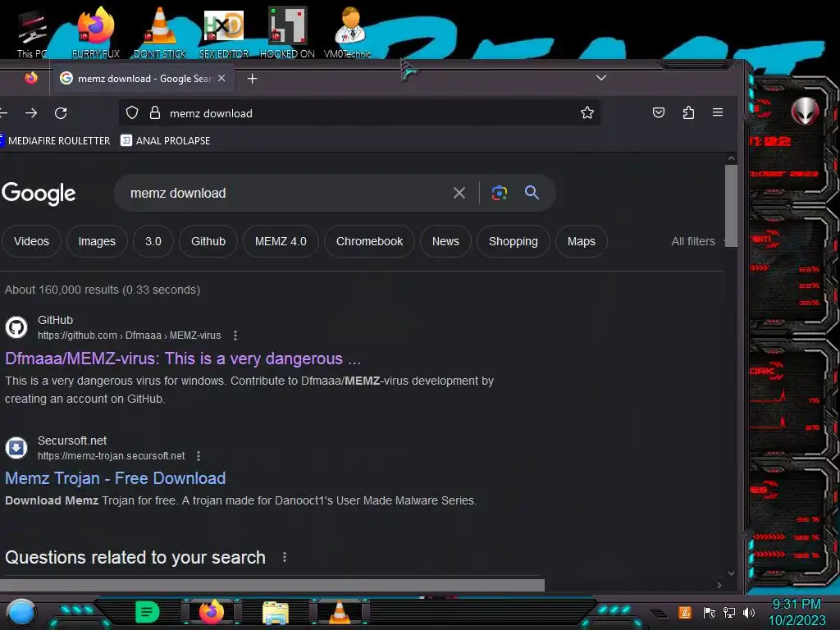
Task: Open the Firefox hamburger menu
Action: [x=718, y=112]
